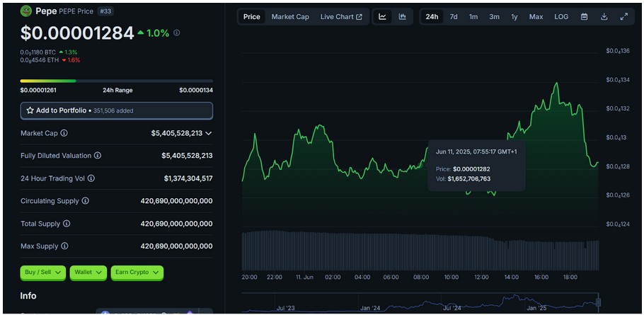The image size is (644, 315).
Task: Click the #33 rank badge
Action: [105, 11]
